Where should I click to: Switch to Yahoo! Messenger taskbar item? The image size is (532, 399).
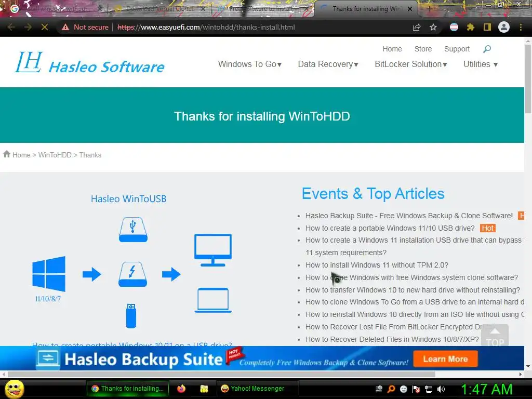click(x=258, y=389)
